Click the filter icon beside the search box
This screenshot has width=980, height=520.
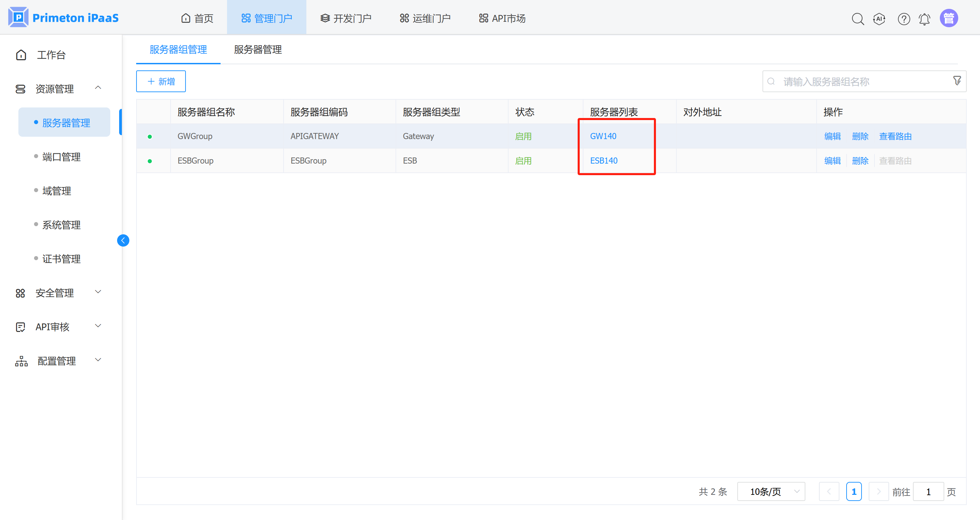coord(957,81)
